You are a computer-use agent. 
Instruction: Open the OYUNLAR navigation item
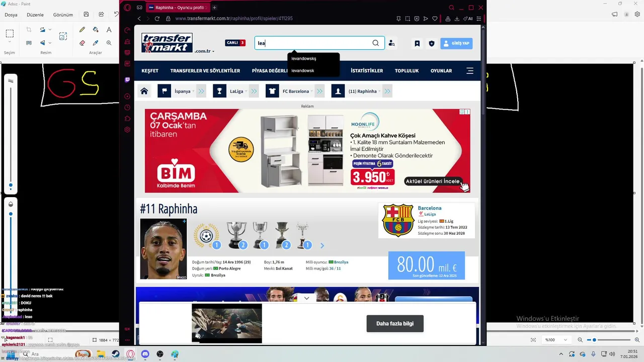[x=441, y=71]
